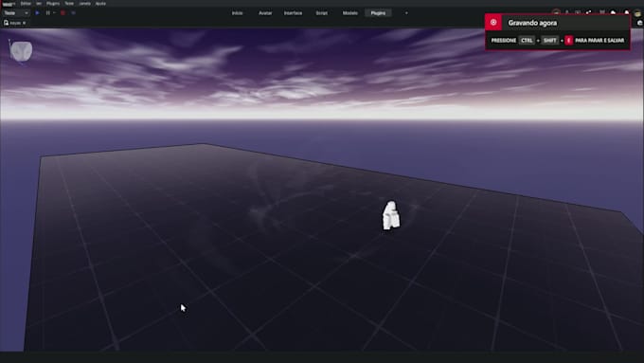
Task: Open the Janela menu
Action: click(84, 3)
